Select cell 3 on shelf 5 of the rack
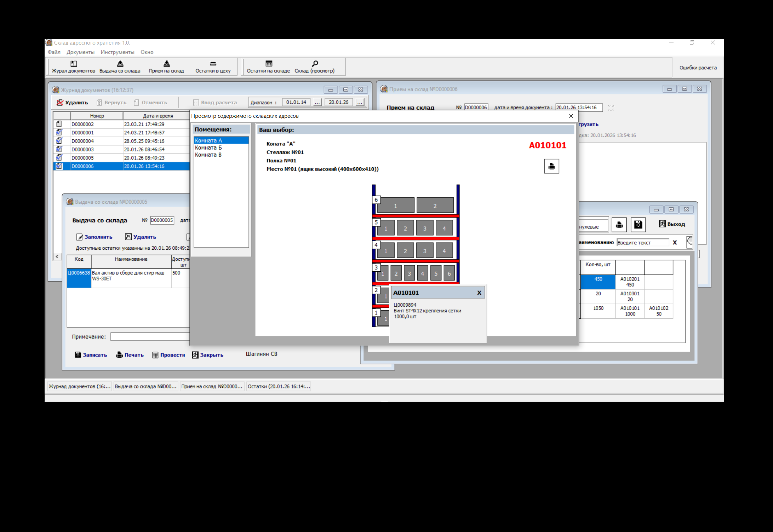 point(425,228)
